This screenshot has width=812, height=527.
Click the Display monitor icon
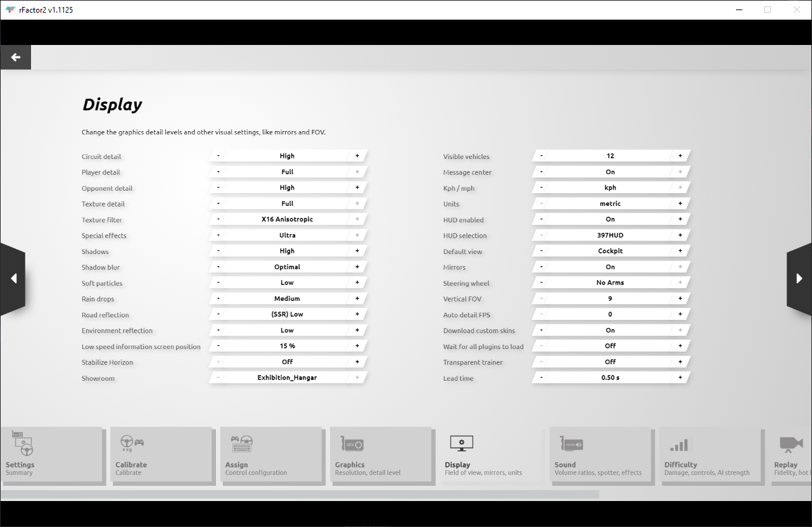point(461,443)
